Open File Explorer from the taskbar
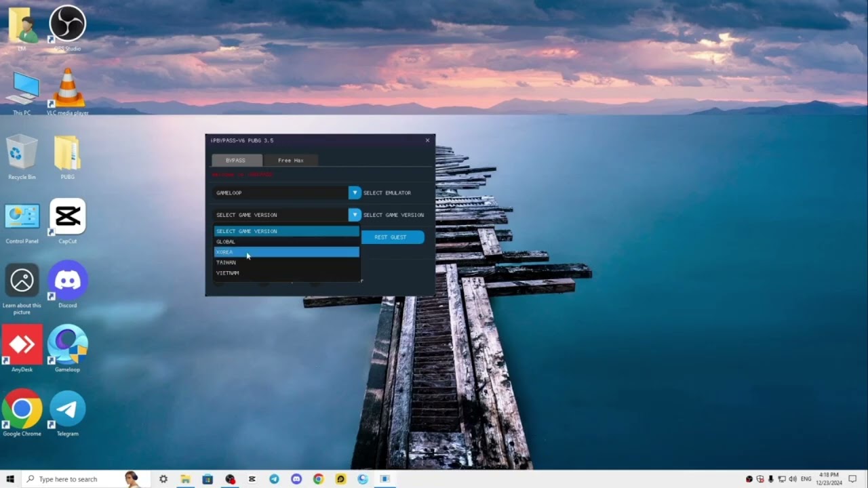Image resolution: width=868 pixels, height=488 pixels. (x=185, y=479)
